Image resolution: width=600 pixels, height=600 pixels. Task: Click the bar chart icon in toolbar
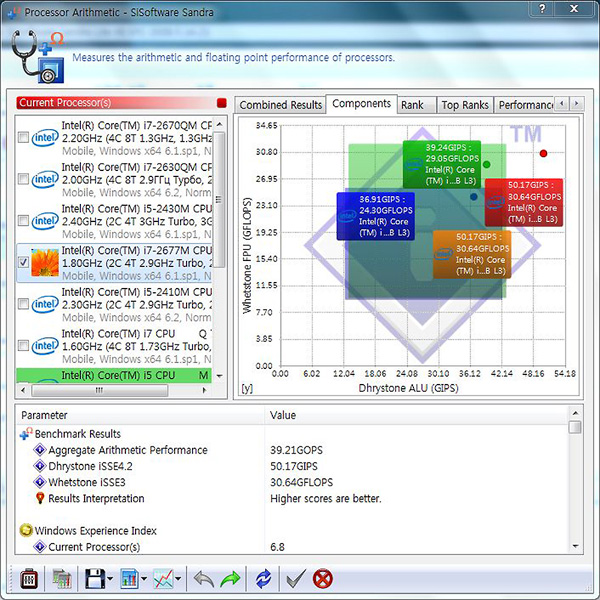[x=129, y=578]
